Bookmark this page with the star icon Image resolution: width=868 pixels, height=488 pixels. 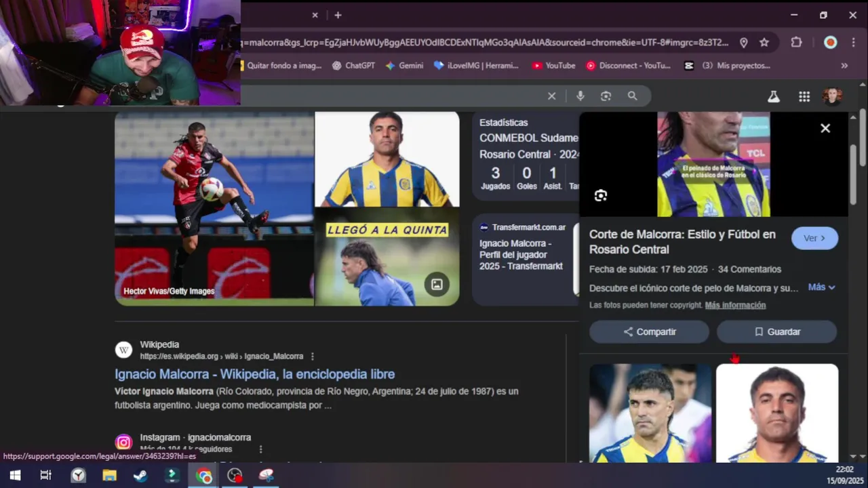pyautogui.click(x=764, y=42)
